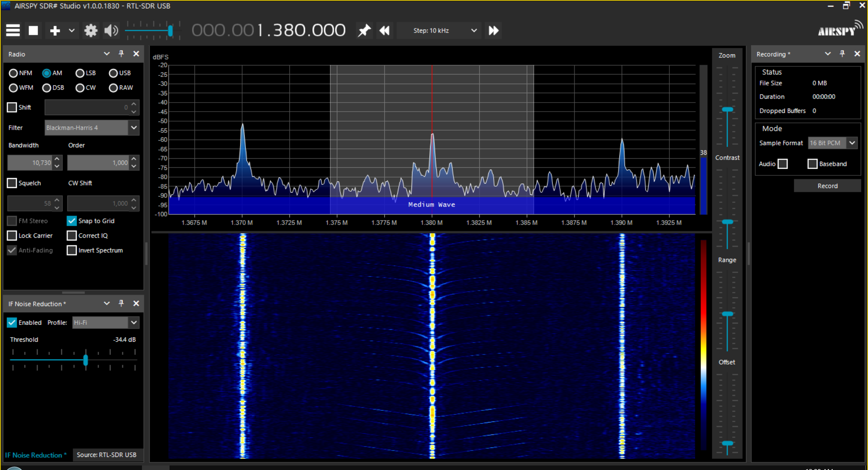
Task: Adjust the noise reduction Threshold slider
Action: tap(85, 360)
